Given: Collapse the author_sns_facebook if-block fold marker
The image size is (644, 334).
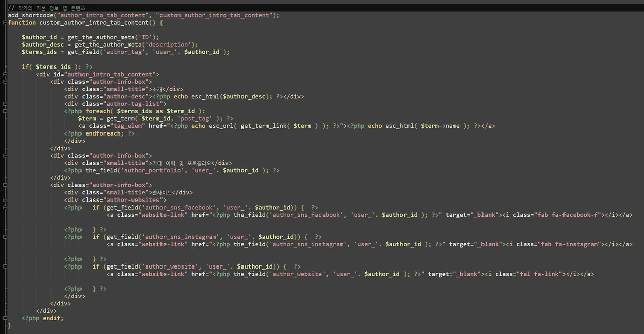Looking at the screenshot, I should [x=4, y=208].
